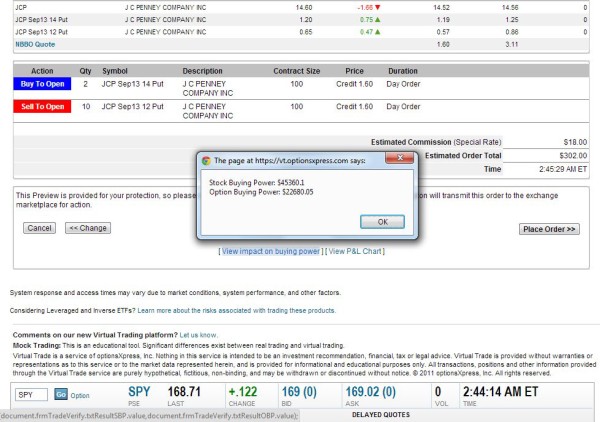Click SPY change value +.122
This screenshot has width=600, height=422.
pyautogui.click(x=243, y=392)
